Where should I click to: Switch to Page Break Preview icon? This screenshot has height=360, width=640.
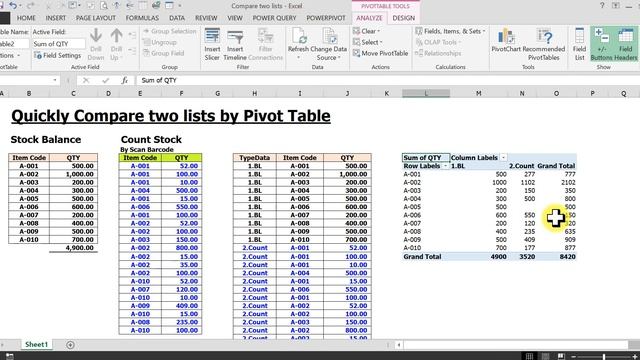(x=561, y=356)
